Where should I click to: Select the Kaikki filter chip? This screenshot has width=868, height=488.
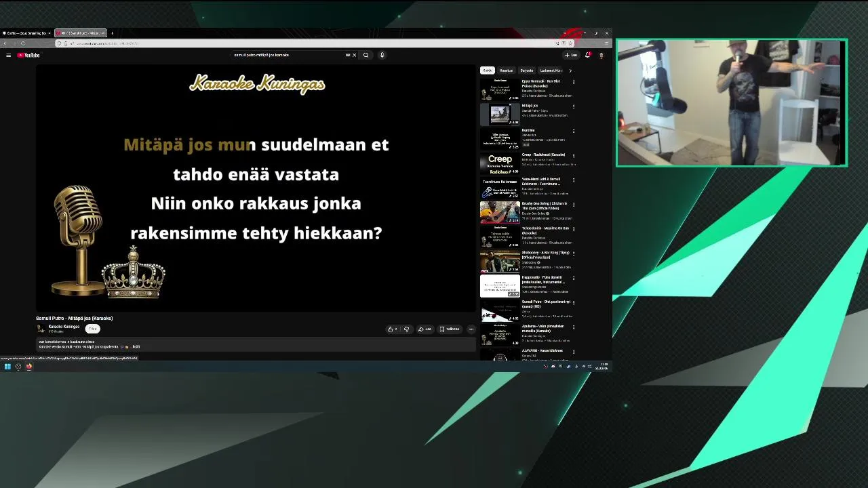[x=487, y=70]
